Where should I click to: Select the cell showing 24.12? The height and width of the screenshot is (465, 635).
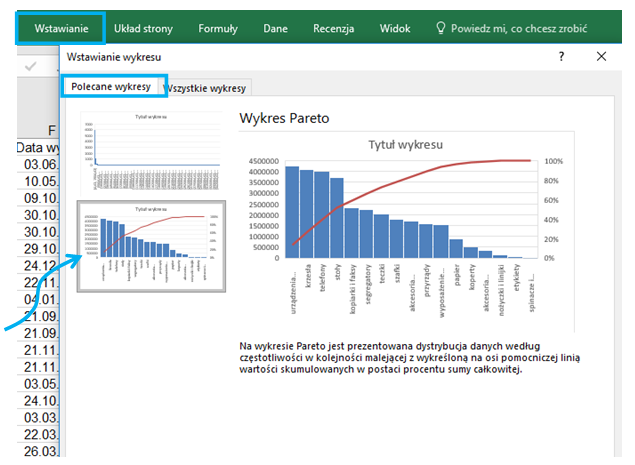pos(38,266)
